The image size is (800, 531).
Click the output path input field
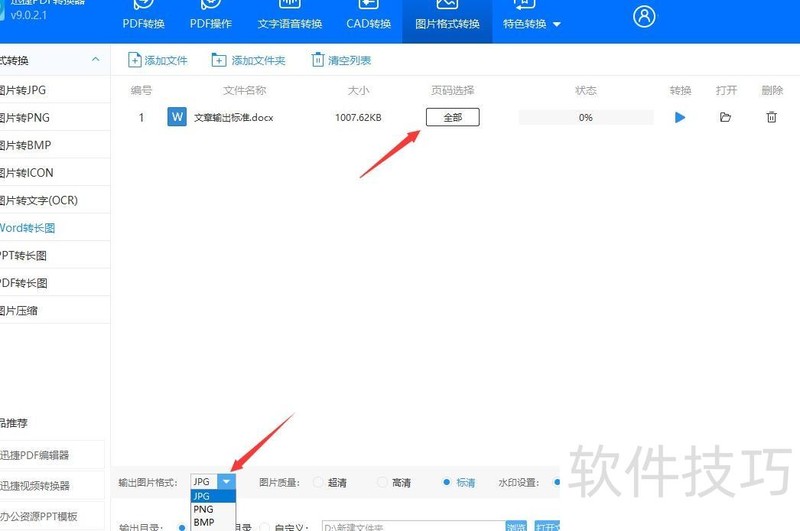pyautogui.click(x=413, y=526)
